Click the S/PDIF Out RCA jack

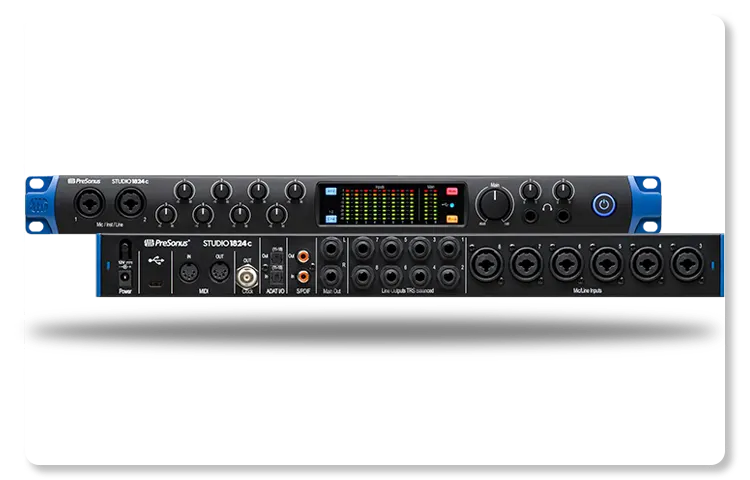coord(303,257)
